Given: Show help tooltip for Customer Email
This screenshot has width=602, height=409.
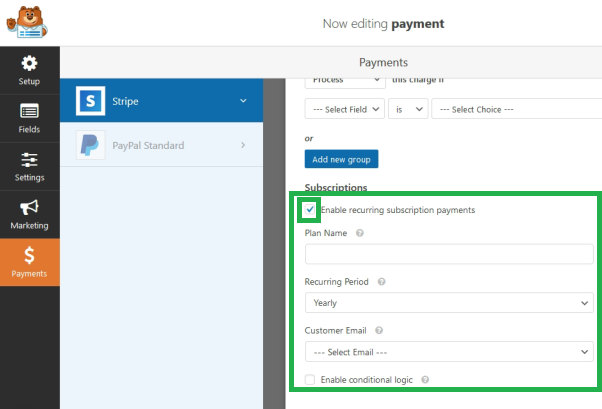Looking at the screenshot, I should [379, 331].
